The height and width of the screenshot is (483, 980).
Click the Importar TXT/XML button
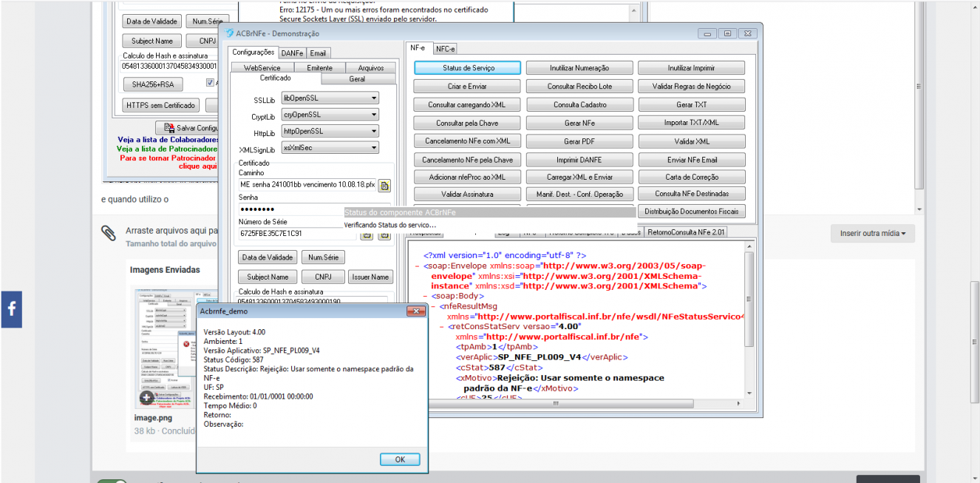pos(692,123)
